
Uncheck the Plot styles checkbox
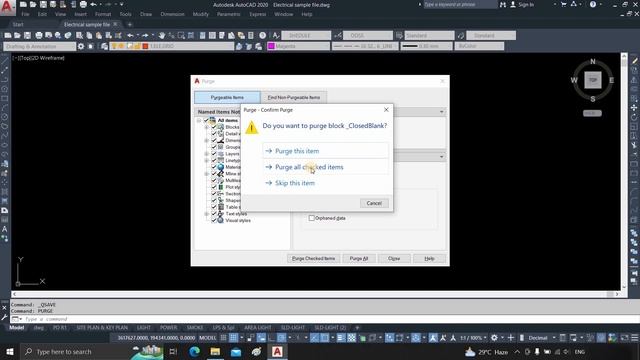213,187
